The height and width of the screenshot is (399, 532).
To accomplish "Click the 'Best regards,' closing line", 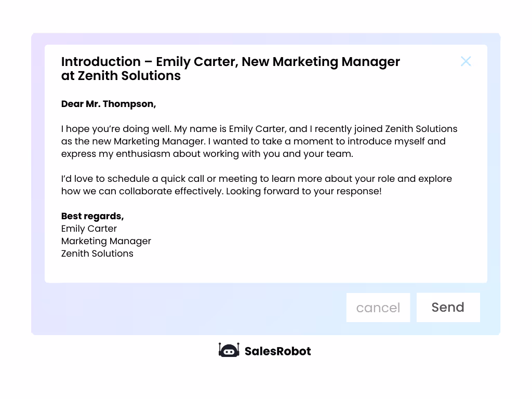I will (x=92, y=216).
